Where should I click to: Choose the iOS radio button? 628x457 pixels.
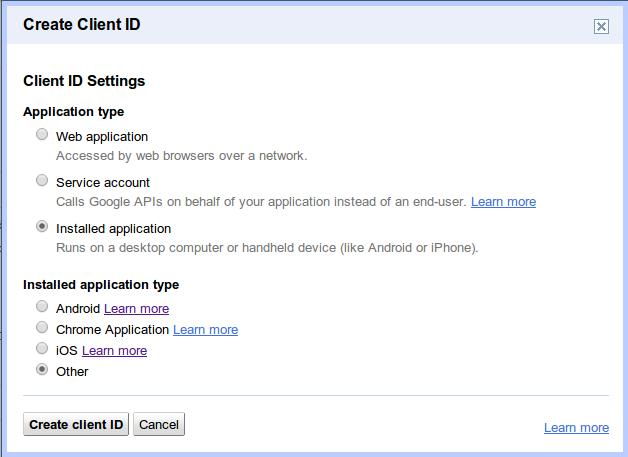pos(42,349)
